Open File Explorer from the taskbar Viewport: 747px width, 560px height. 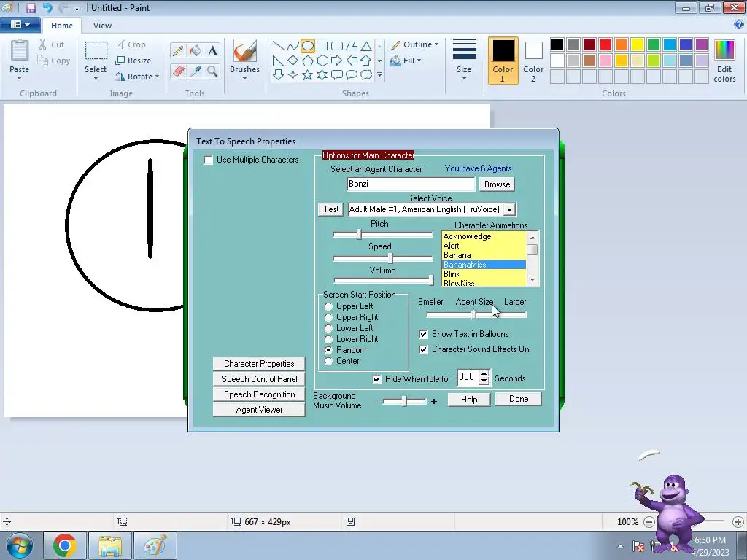110,545
